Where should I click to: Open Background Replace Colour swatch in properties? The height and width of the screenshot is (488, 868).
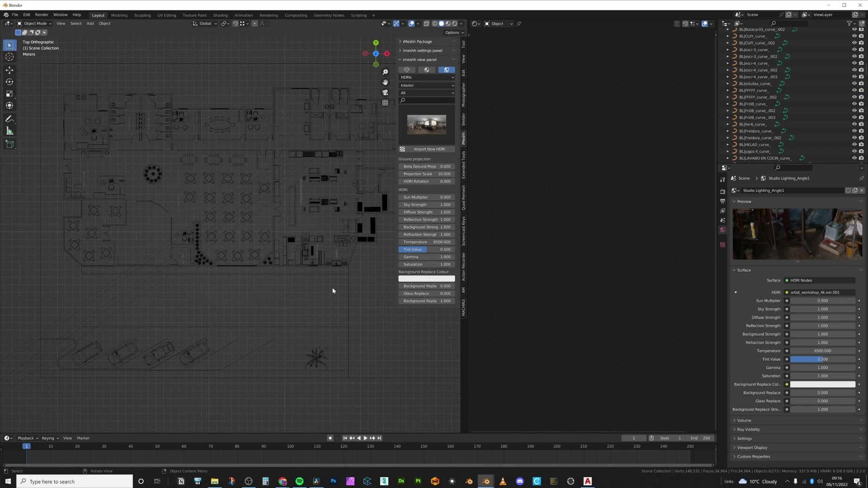pos(822,385)
